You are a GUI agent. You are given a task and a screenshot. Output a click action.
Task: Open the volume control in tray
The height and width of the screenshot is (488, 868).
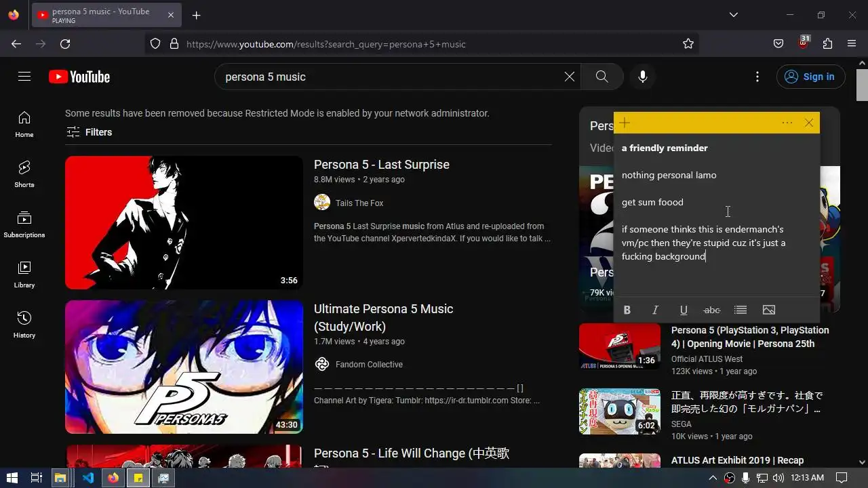click(778, 478)
